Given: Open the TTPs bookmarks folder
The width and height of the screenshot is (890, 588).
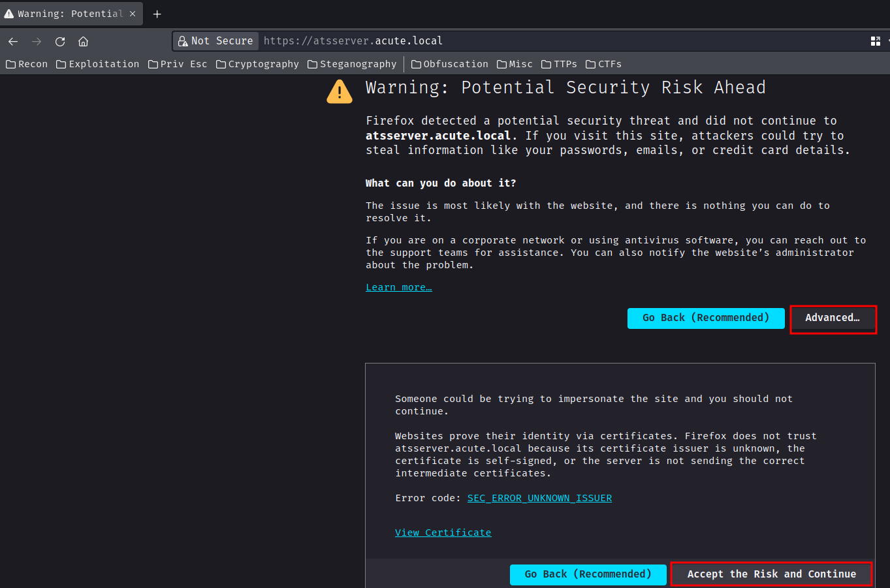Looking at the screenshot, I should pyautogui.click(x=560, y=64).
